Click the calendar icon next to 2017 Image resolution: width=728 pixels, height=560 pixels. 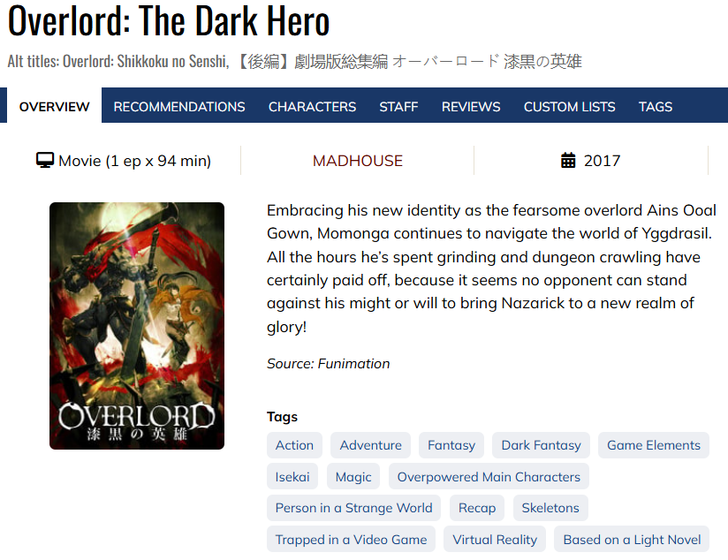pyautogui.click(x=568, y=161)
